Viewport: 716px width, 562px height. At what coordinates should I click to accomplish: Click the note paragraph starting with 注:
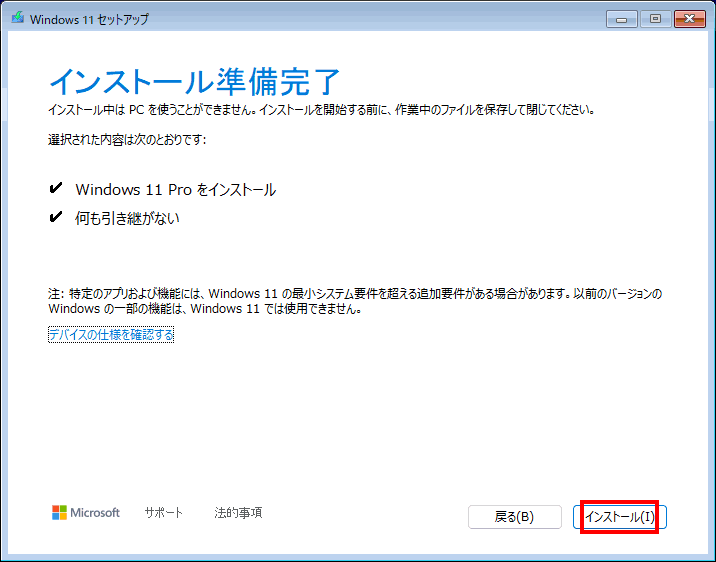click(x=355, y=301)
